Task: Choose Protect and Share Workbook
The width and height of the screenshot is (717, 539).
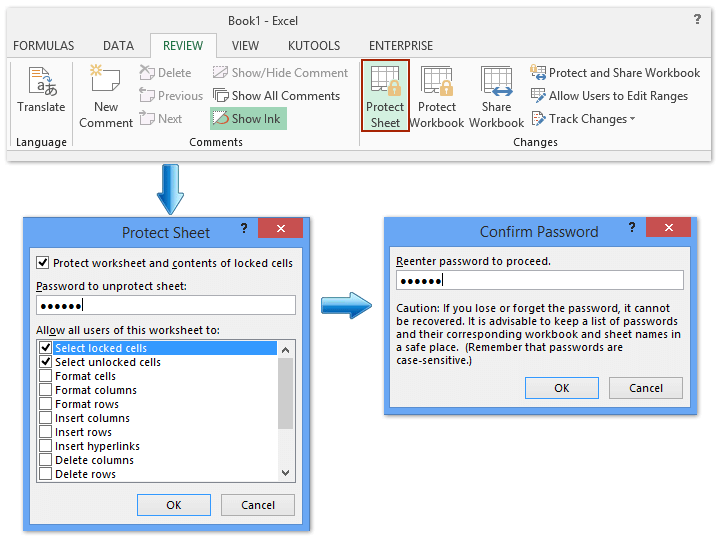Action: (615, 73)
